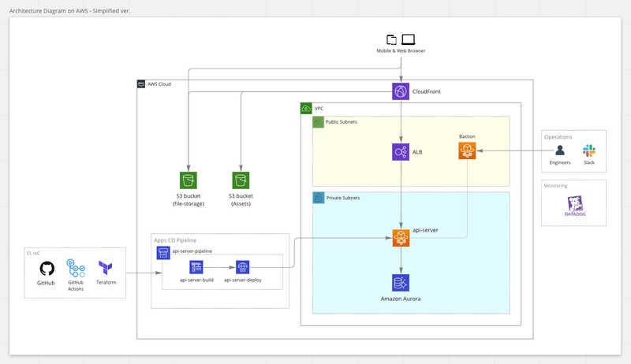Viewport: 631px width, 364px height.
Task: Click the 'CloudFront' text label
Action: pyautogui.click(x=426, y=91)
